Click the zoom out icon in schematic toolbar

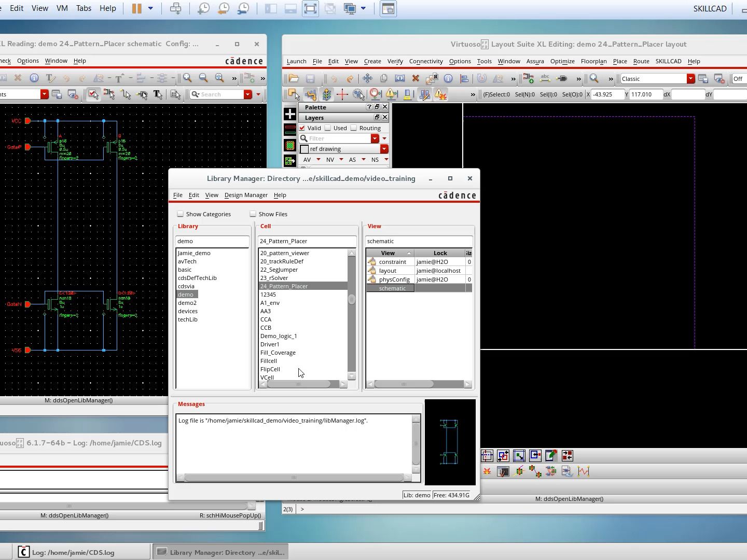coord(203,78)
